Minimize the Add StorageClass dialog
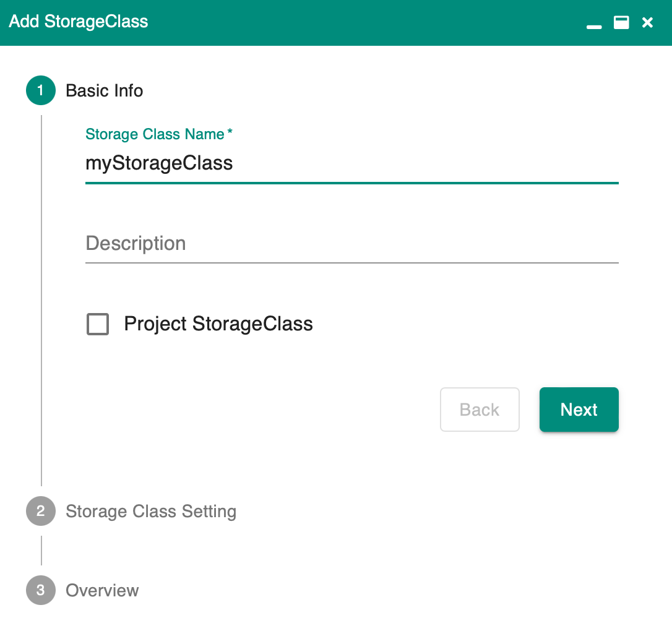The height and width of the screenshot is (631, 672). pyautogui.click(x=593, y=27)
